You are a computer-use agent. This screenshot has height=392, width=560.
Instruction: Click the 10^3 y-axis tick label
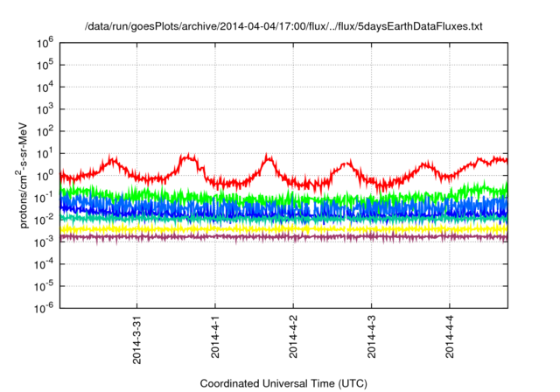tap(45, 109)
